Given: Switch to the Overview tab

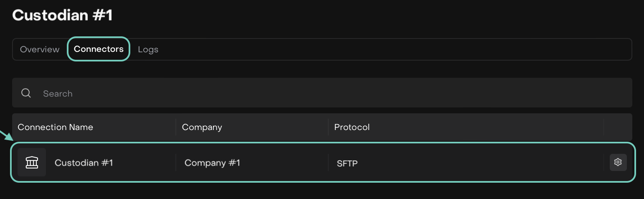Looking at the screenshot, I should [40, 49].
